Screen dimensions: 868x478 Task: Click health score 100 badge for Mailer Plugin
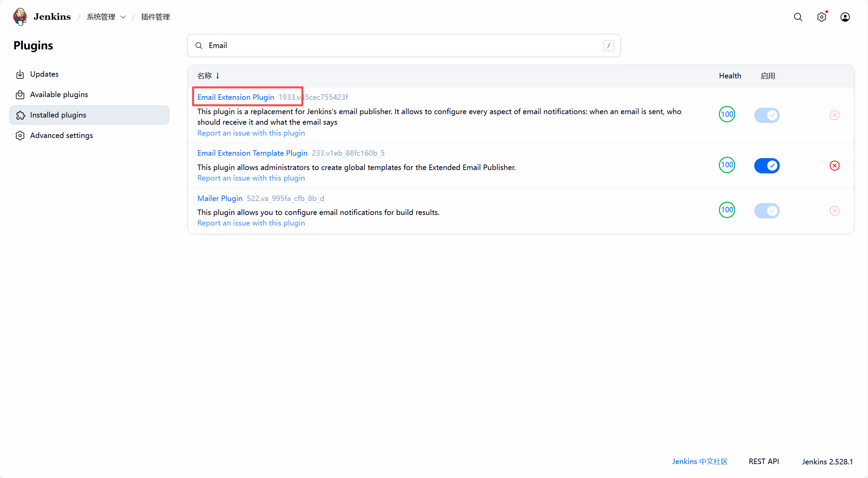tap(727, 210)
